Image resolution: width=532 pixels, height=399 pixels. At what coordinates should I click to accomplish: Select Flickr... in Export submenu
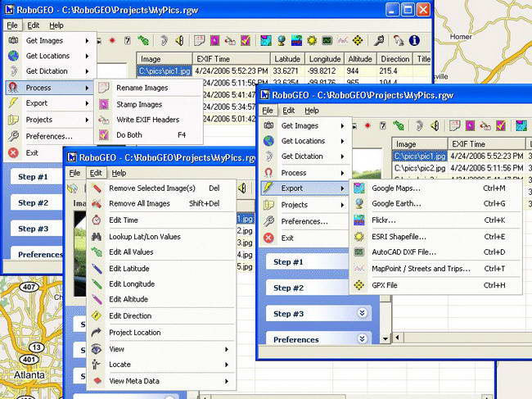click(x=435, y=220)
